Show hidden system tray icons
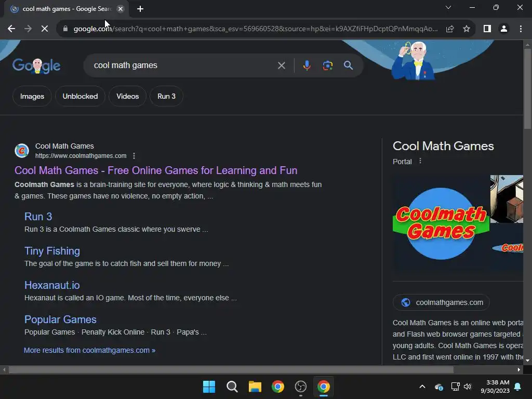532x399 pixels. pos(422,387)
